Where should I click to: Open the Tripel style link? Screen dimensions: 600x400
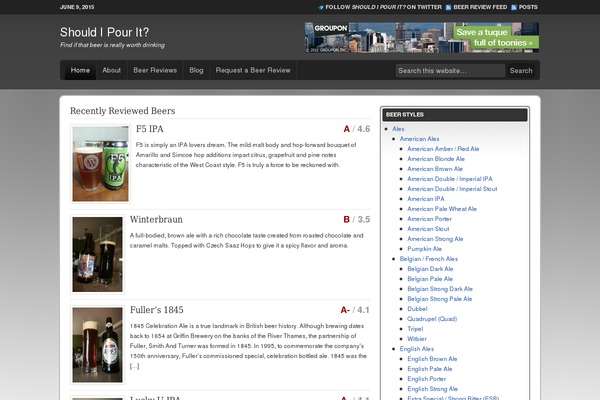[x=415, y=329]
